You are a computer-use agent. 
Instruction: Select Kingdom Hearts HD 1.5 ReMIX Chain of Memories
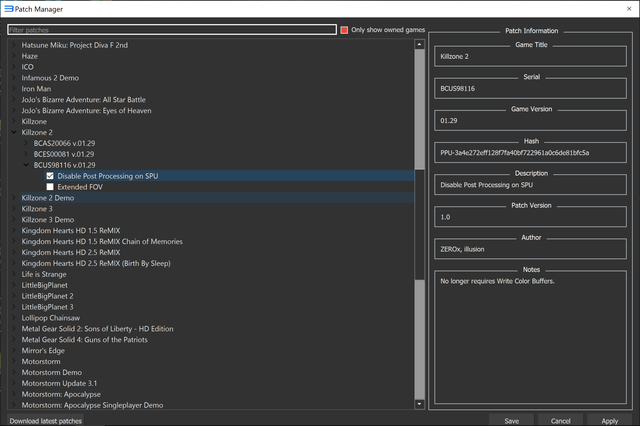pos(102,242)
